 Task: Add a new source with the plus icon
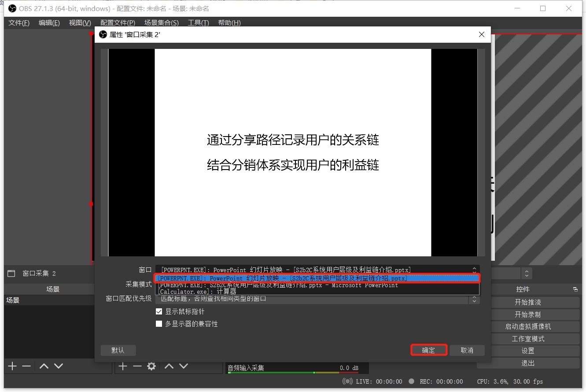click(123, 366)
